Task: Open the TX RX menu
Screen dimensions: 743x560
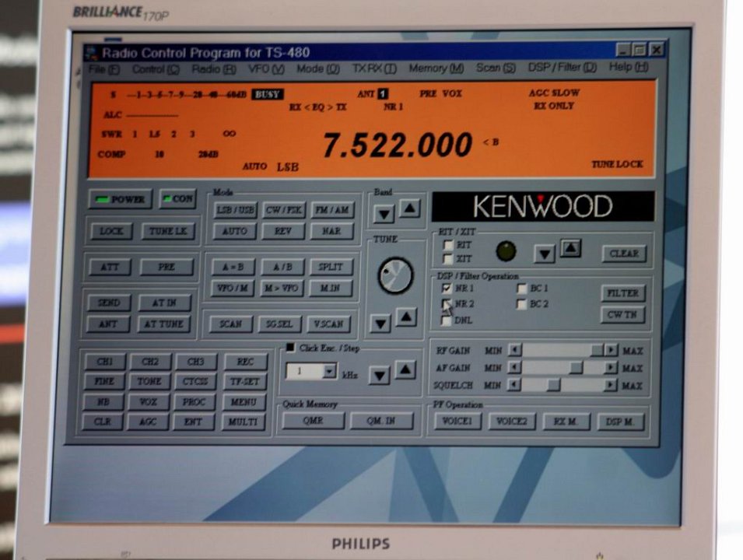Action: [x=374, y=68]
